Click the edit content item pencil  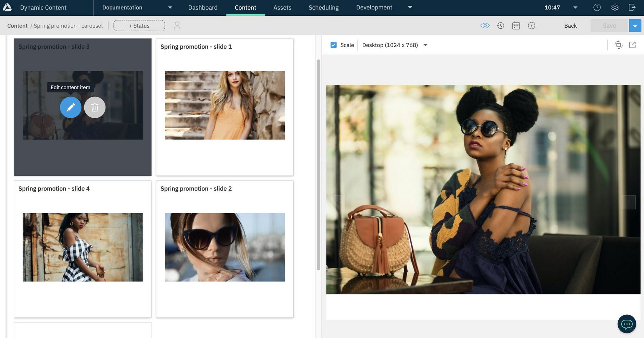pos(71,107)
